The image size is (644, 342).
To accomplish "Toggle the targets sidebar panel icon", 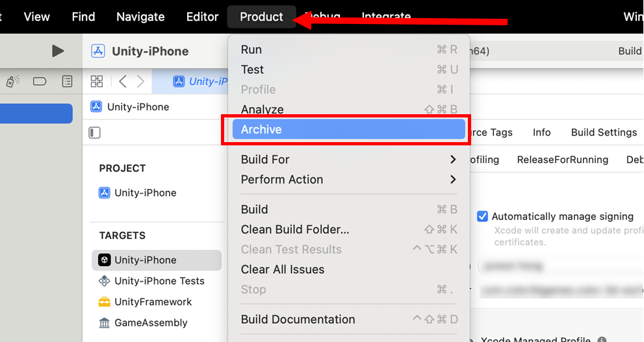I will [94, 132].
